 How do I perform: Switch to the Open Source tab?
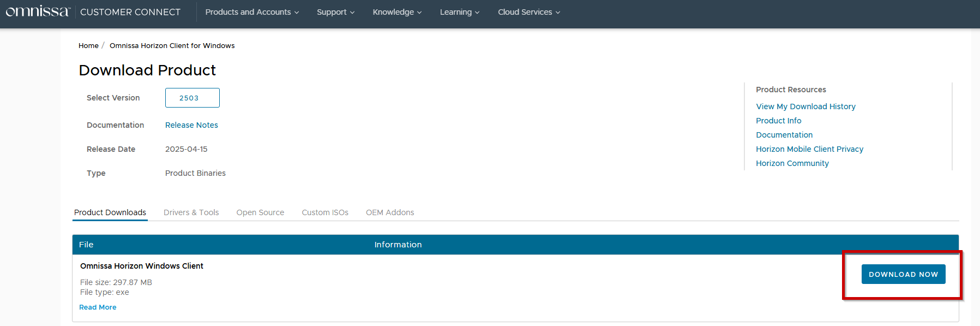(x=260, y=212)
